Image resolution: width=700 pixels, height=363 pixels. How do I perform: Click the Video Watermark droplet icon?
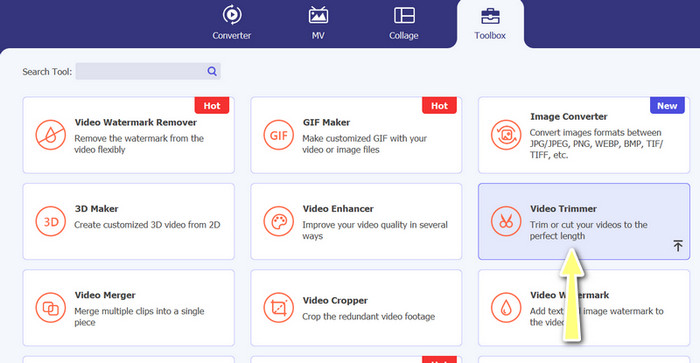tap(506, 308)
